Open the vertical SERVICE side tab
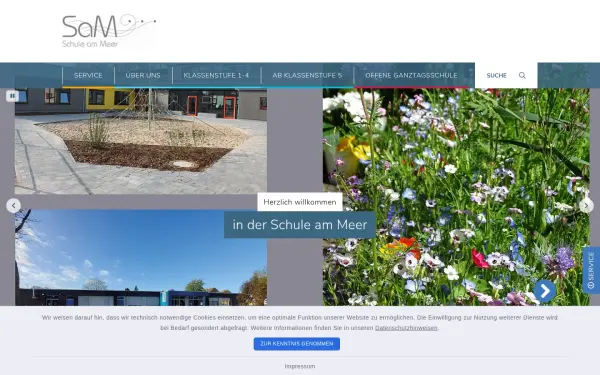The image size is (600, 375). tap(591, 270)
